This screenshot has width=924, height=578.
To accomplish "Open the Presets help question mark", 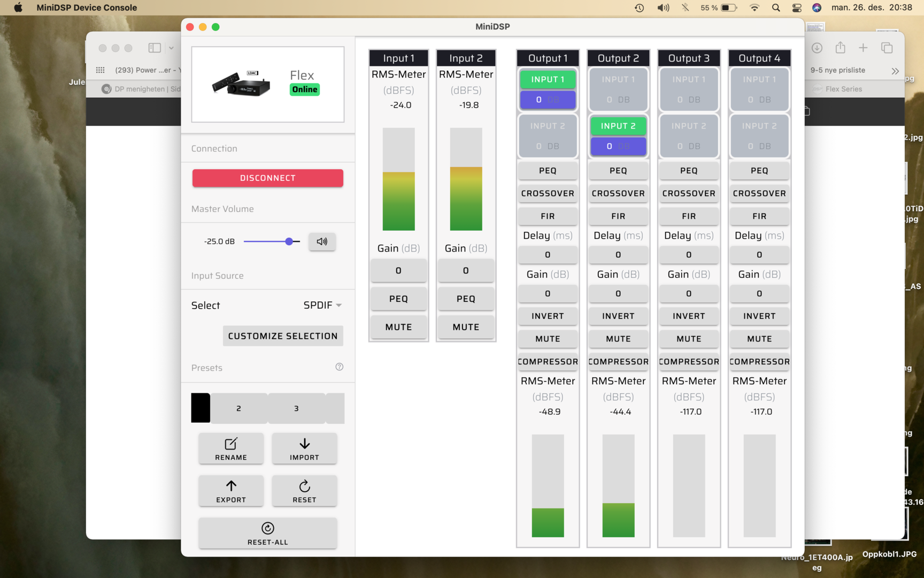I will coord(339,367).
